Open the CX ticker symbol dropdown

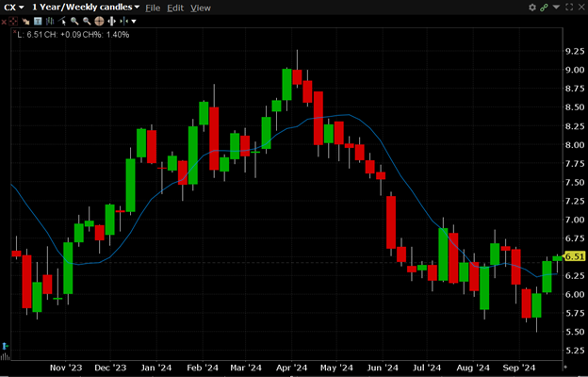[x=13, y=8]
